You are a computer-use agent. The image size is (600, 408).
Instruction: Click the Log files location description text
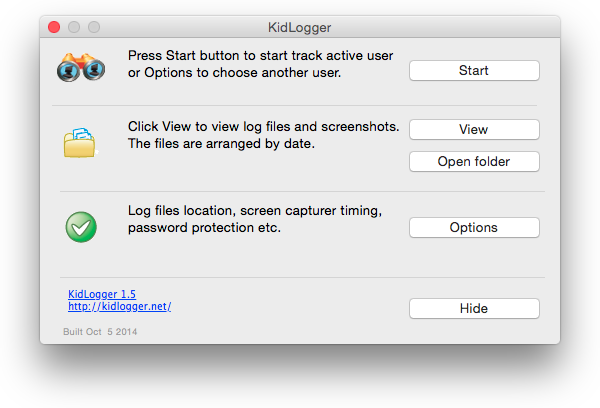pos(255,219)
